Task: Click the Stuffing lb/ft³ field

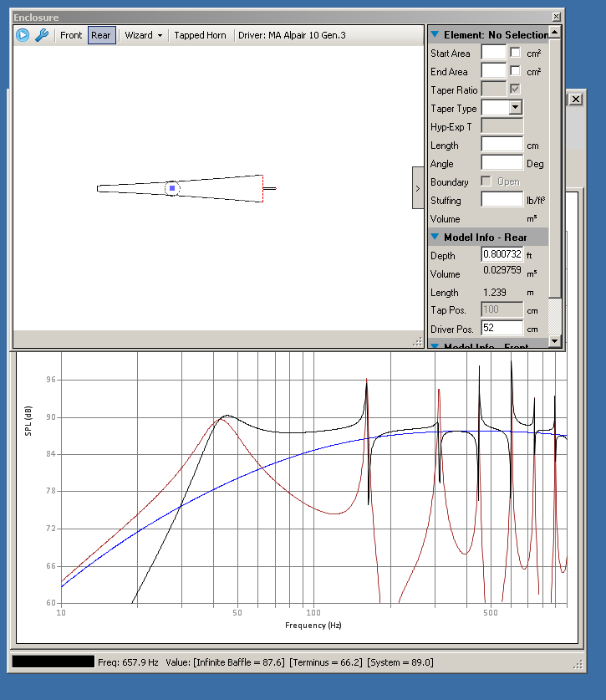Action: pos(502,200)
